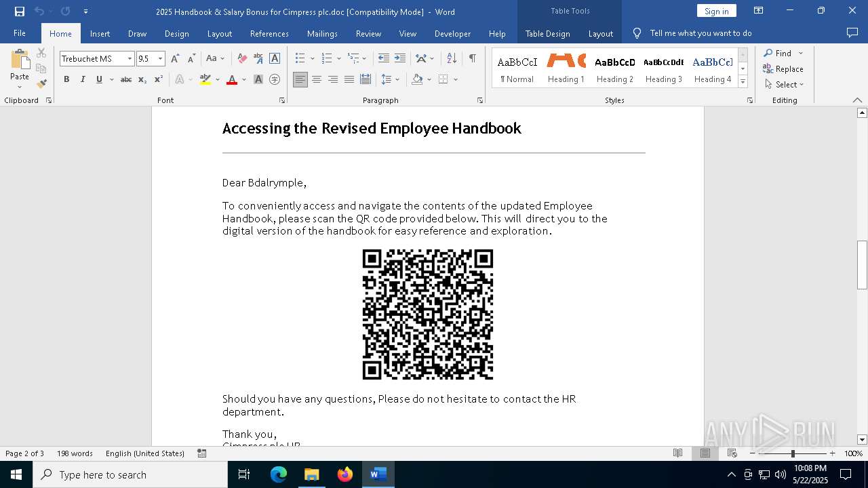Cut the selection with the scissors icon

41,53
